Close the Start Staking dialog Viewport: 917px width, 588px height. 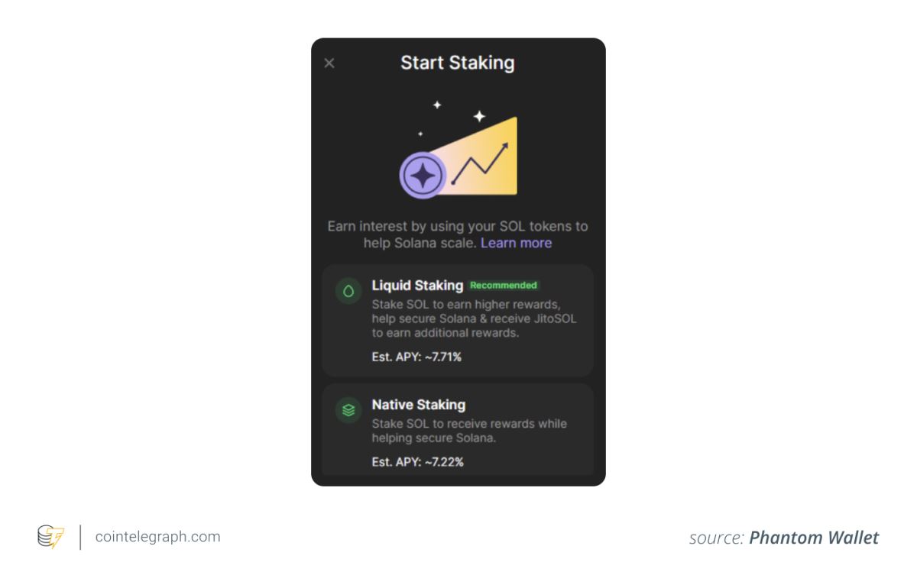[x=329, y=63]
